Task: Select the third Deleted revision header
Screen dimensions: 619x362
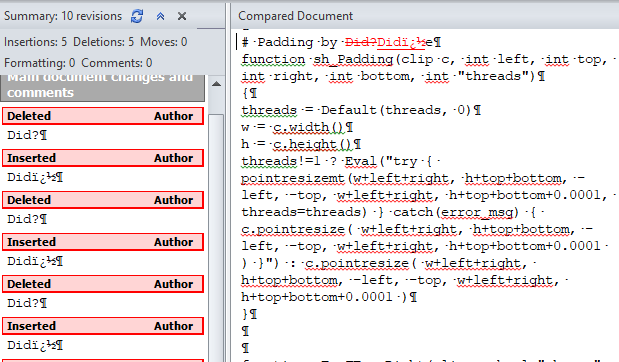Action: (103, 284)
